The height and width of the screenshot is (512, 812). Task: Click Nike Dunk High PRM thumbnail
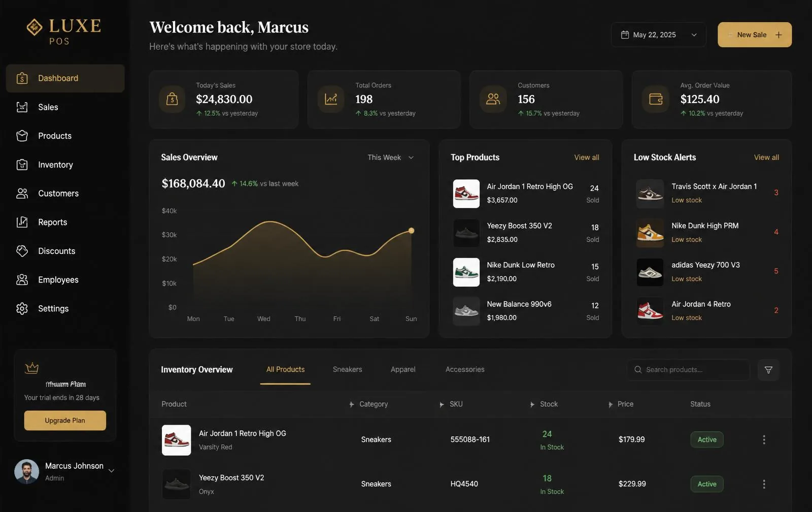650,233
